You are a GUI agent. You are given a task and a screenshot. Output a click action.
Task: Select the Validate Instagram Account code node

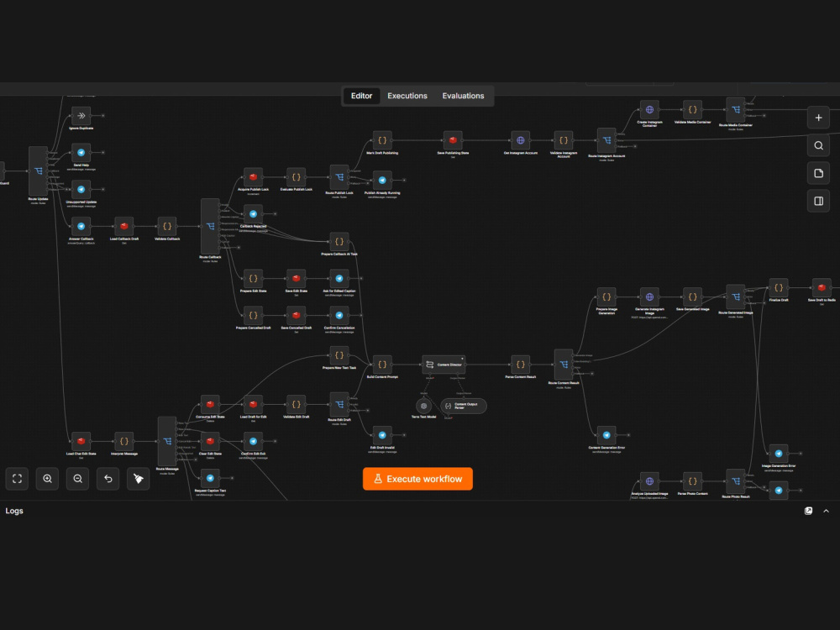pyautogui.click(x=564, y=140)
